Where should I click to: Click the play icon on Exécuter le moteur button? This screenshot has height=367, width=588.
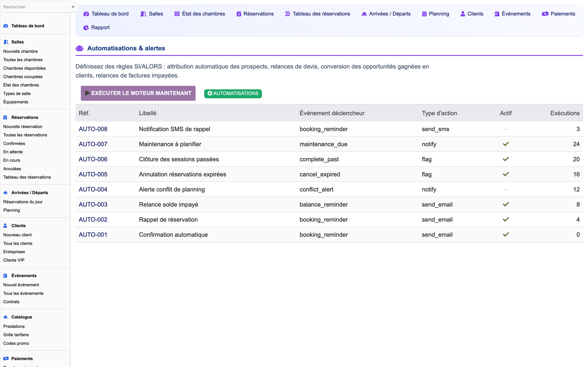click(87, 93)
